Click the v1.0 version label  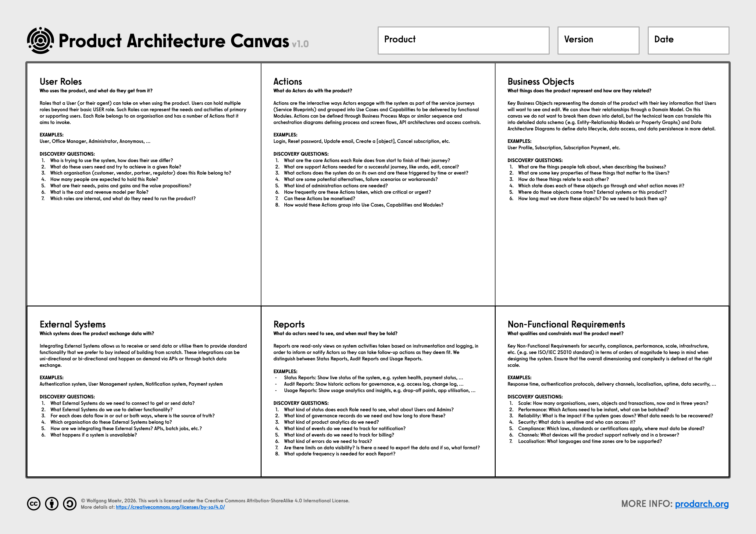[300, 44]
